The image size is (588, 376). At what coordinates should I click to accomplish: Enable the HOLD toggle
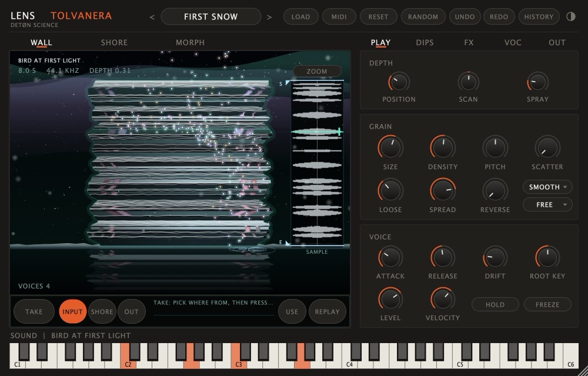(x=495, y=304)
